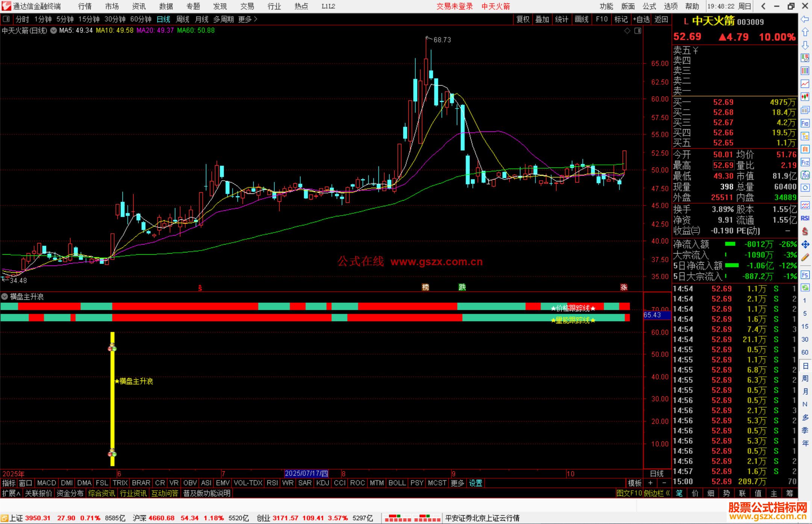The width and height of the screenshot is (812, 524).
Task: Click the green refresh icon in sidebar
Action: (805, 288)
